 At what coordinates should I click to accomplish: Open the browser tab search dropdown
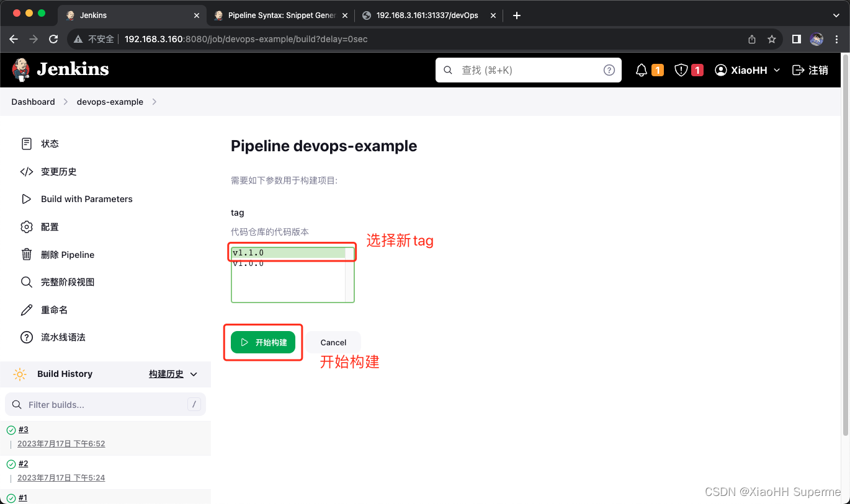836,15
